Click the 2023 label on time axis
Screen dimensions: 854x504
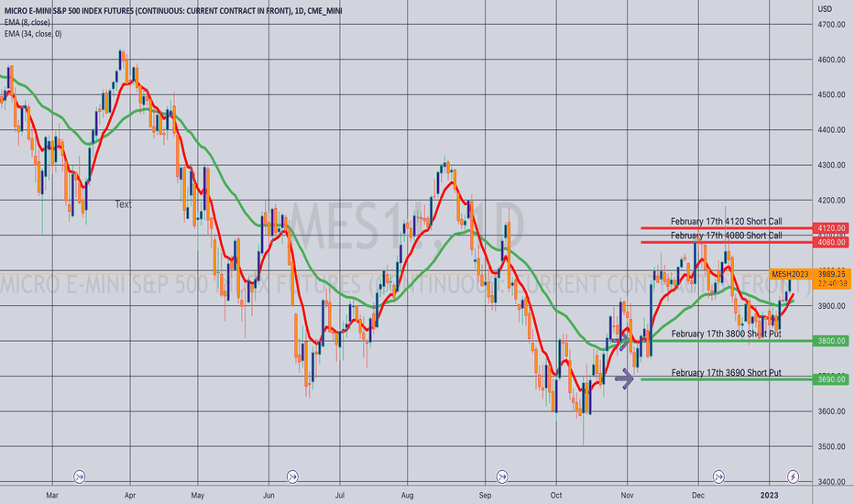click(770, 495)
